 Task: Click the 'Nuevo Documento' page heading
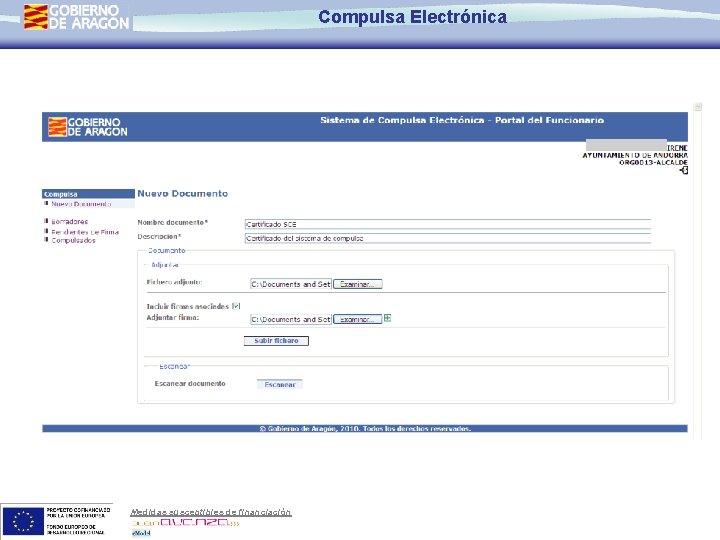pos(183,193)
